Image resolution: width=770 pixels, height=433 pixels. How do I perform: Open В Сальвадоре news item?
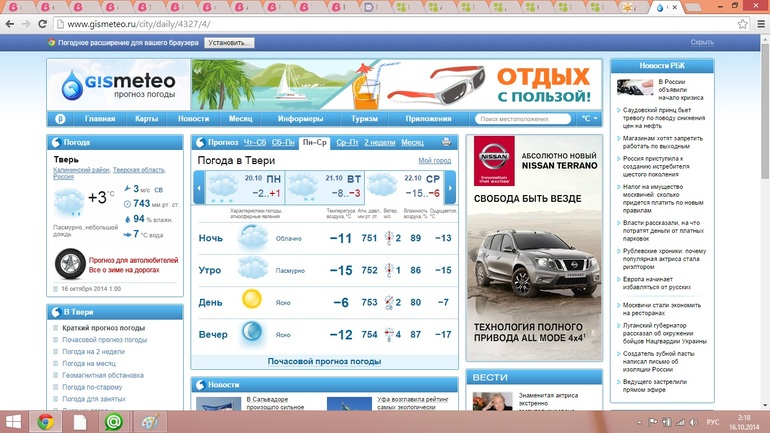coord(275,403)
